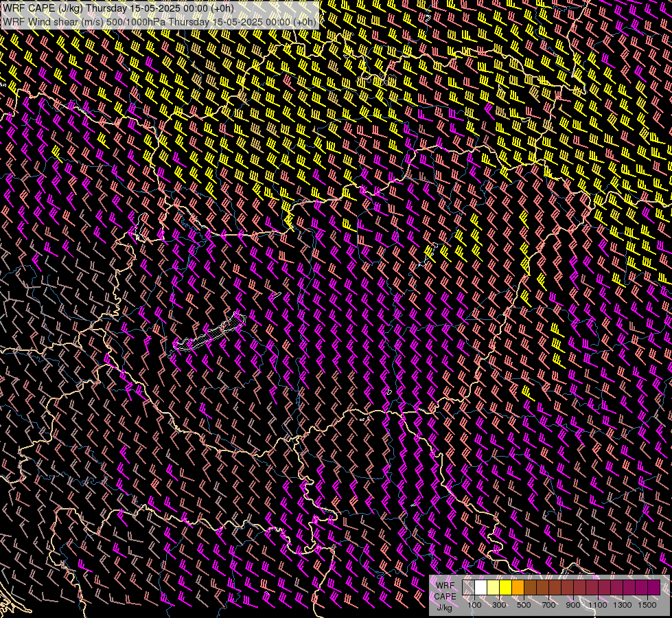Click the WRF Wind shear title line
The height and width of the screenshot is (618, 672).
click(x=159, y=22)
